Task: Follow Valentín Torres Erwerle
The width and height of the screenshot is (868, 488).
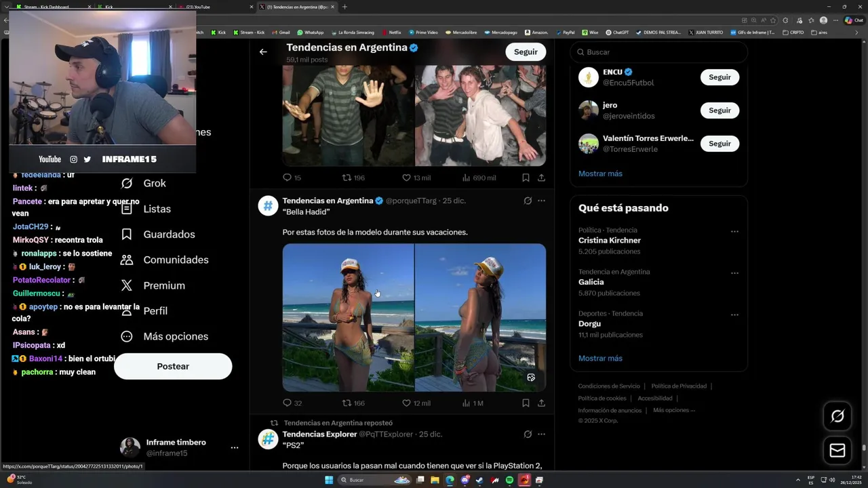Action: pos(719,144)
